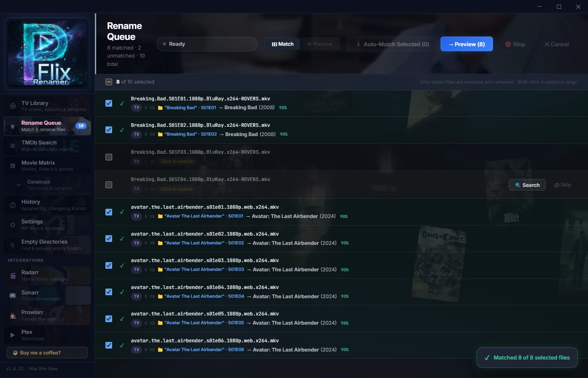
Task: Uncheck avatar s01e03 file checkbox
Action: pos(109,265)
